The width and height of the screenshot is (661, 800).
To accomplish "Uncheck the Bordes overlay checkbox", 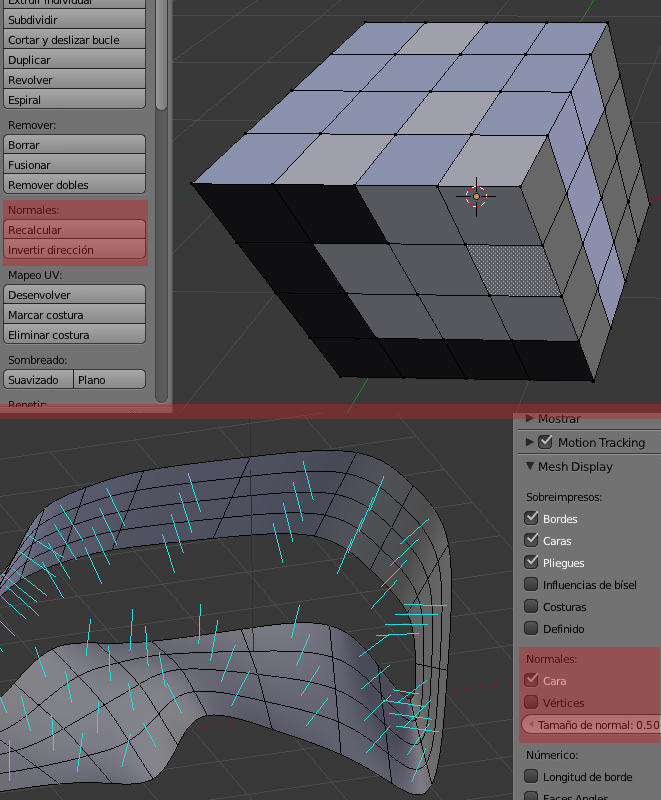I will tap(531, 518).
